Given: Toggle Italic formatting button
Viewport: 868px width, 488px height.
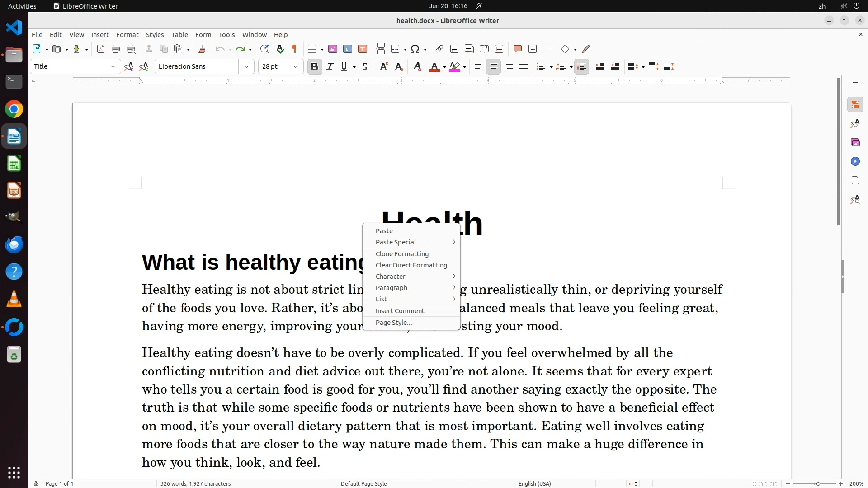Looking at the screenshot, I should (x=330, y=67).
